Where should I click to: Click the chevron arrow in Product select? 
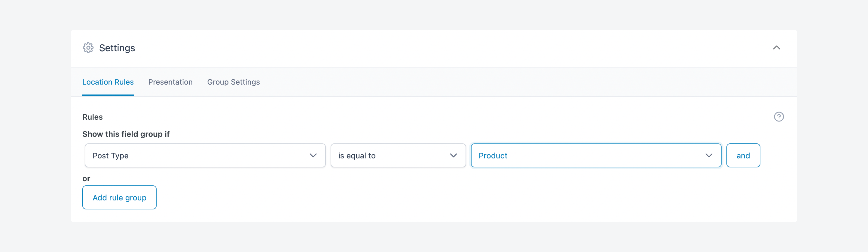pyautogui.click(x=709, y=155)
